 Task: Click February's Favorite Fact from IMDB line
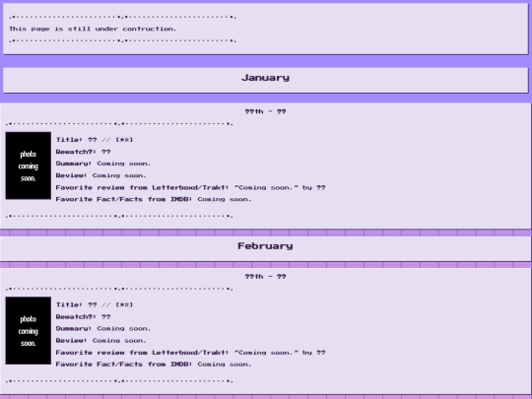[x=154, y=365]
